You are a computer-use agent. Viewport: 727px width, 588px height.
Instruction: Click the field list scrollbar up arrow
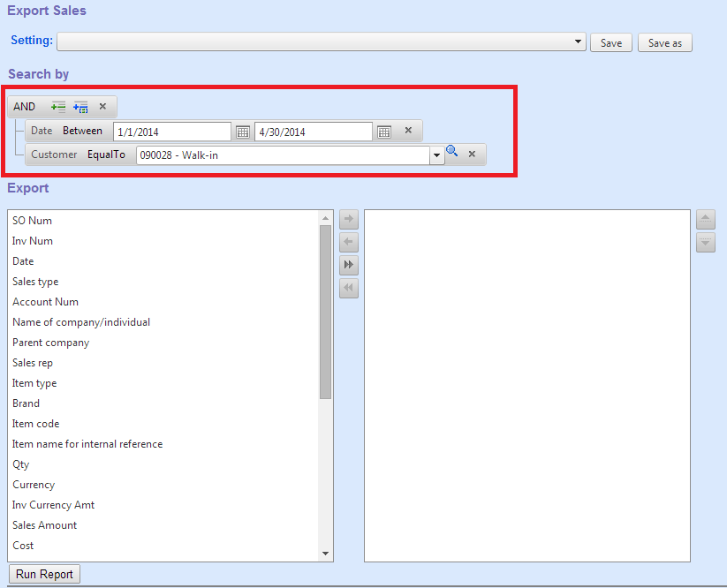(325, 218)
